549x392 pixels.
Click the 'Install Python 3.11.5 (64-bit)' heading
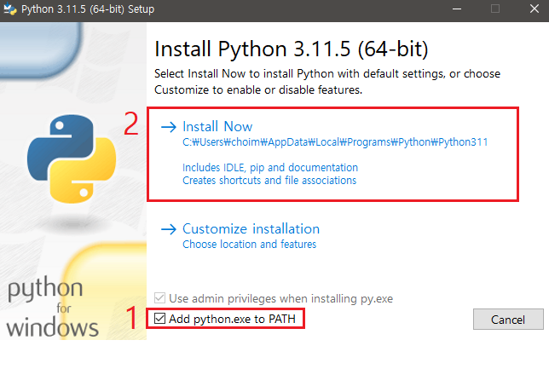coord(291,49)
